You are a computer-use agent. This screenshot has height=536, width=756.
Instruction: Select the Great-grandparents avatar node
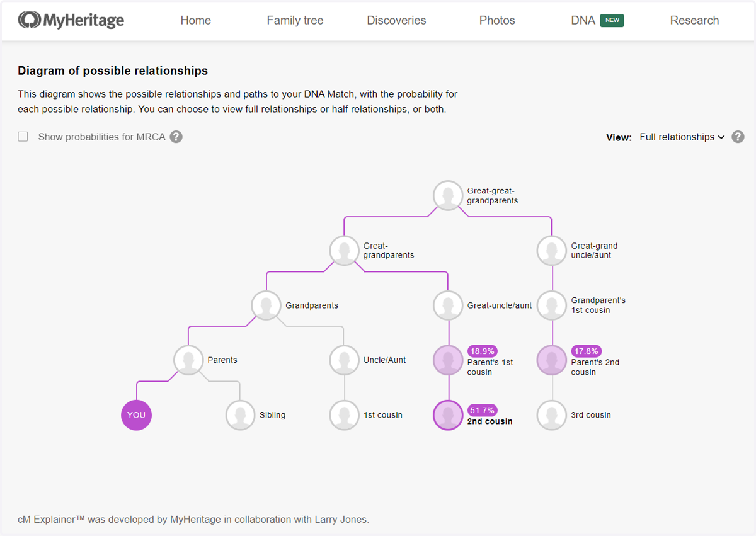point(345,251)
